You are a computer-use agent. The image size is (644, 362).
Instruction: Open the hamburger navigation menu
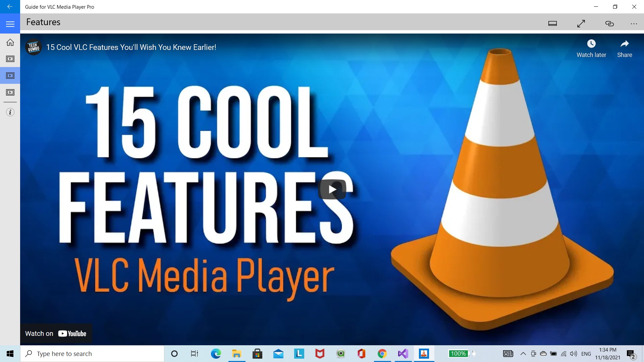10,24
